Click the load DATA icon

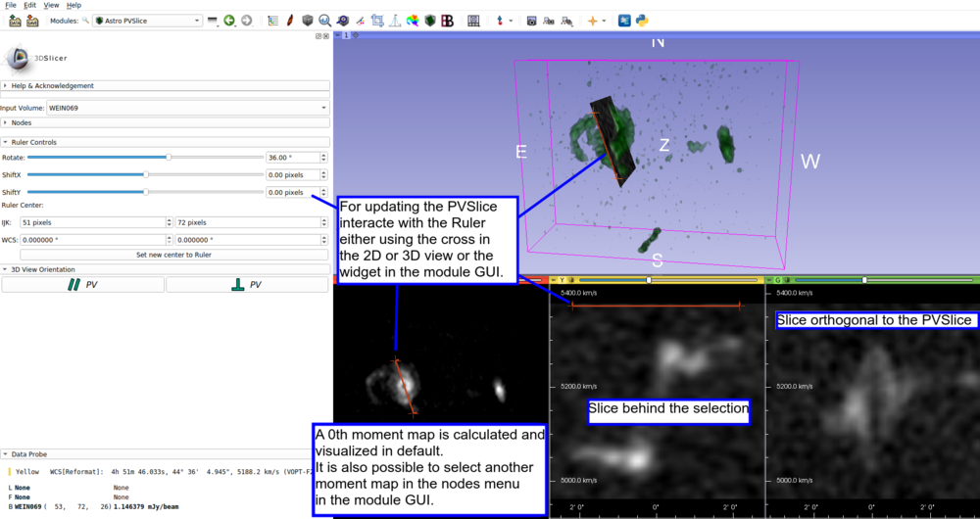click(15, 21)
